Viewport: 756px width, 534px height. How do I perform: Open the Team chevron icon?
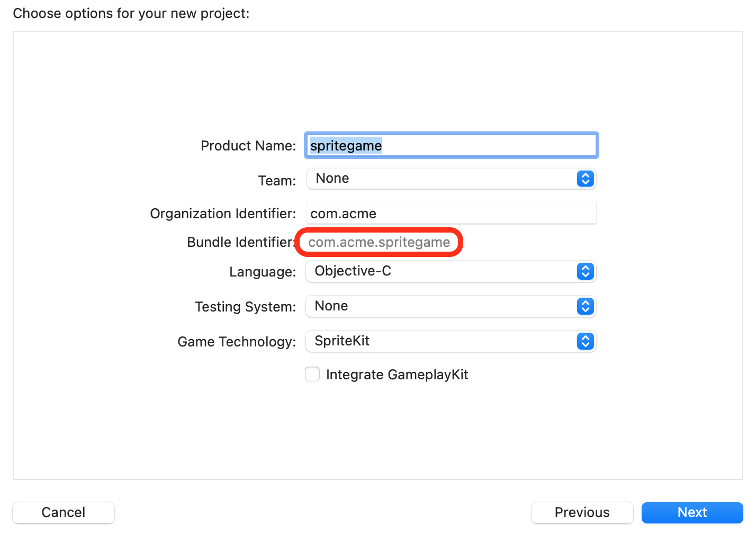[x=586, y=179]
